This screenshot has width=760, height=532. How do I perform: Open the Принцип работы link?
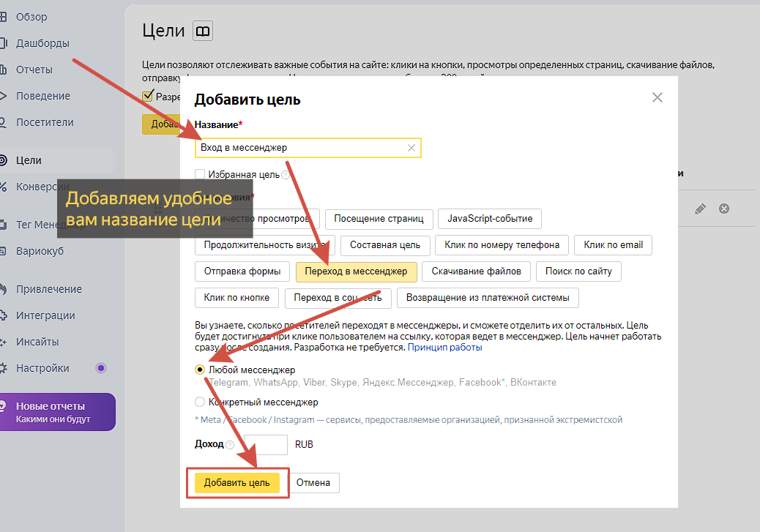445,348
